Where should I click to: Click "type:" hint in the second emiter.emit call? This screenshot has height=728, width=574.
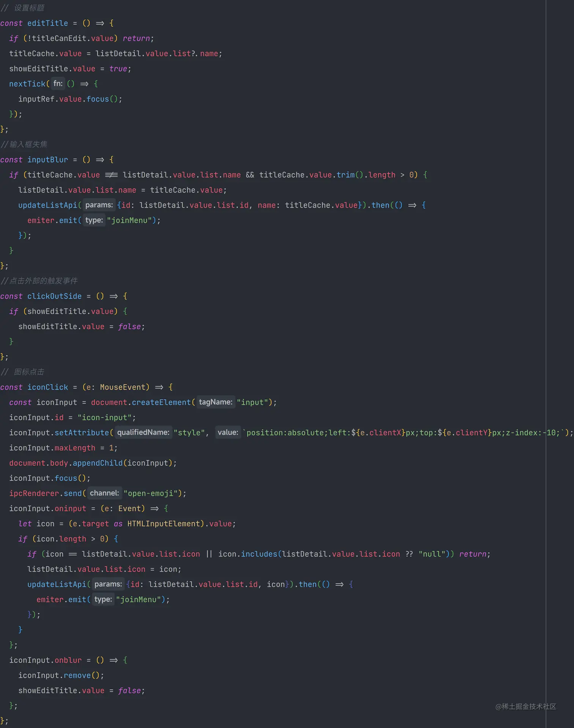(x=103, y=600)
